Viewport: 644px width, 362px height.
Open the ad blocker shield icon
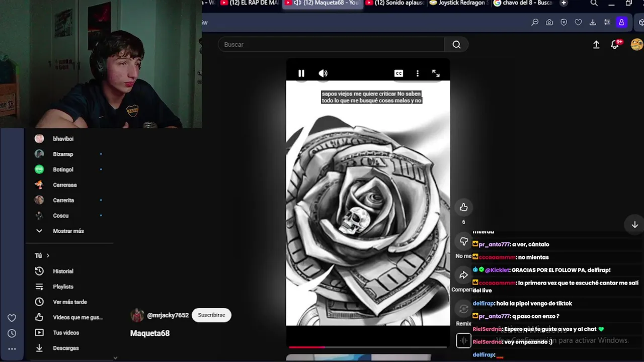[x=563, y=22]
